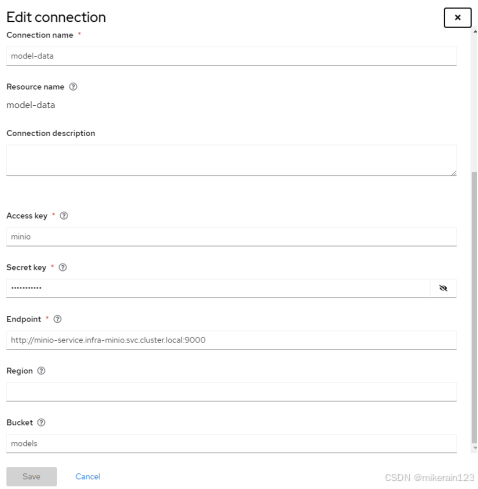The height and width of the screenshot is (489, 478).
Task: Click the empty Region input field
Action: (231, 392)
